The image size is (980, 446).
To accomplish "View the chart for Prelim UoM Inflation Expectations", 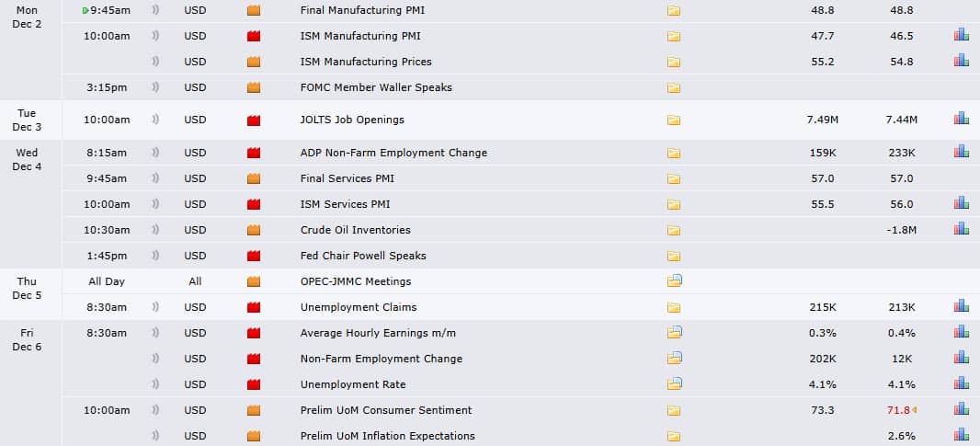I will coord(962,436).
